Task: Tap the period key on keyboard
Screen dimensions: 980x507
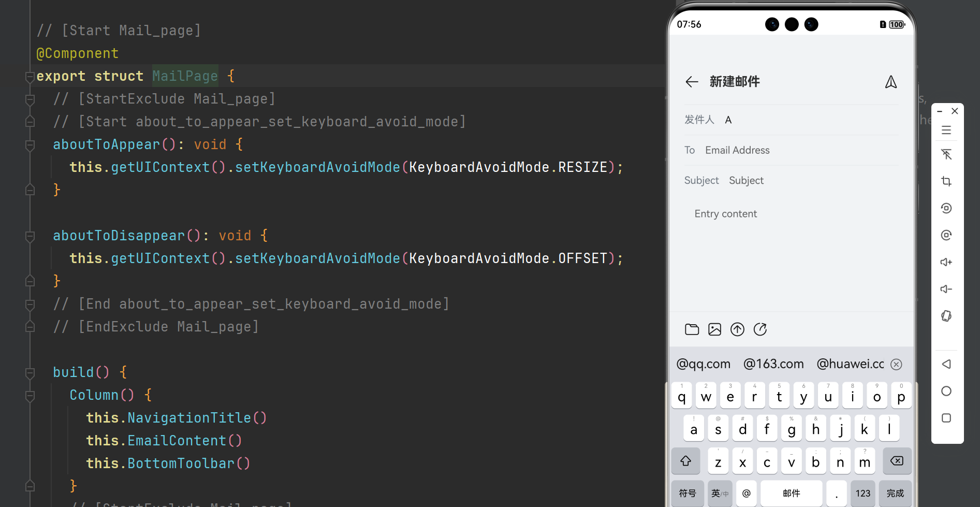Action: point(837,494)
